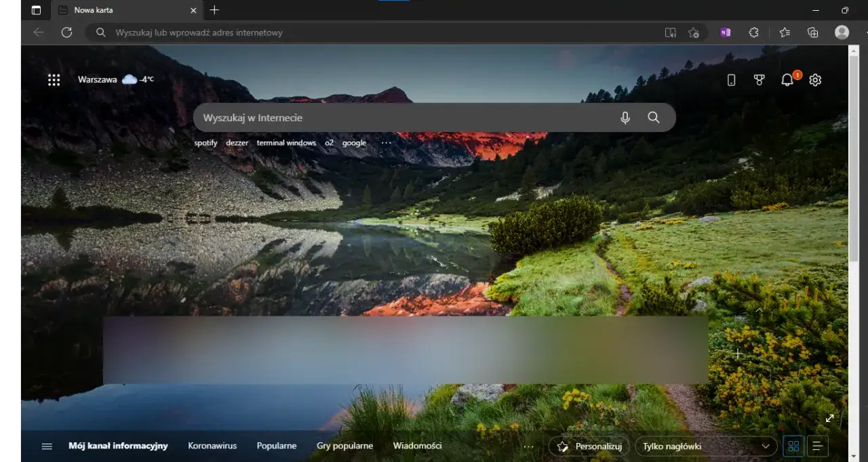868x462 pixels.
Task: Click the mobile phone link icon
Action: 731,79
